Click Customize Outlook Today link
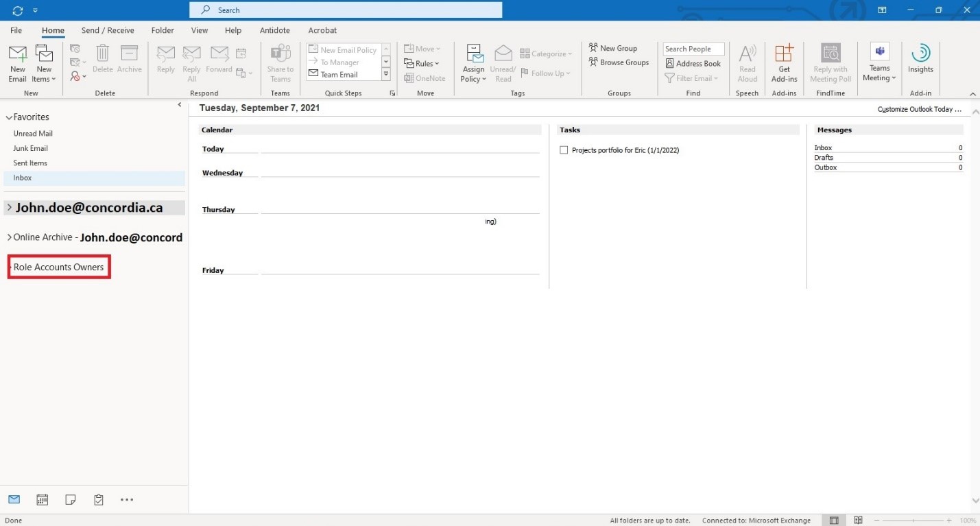 click(919, 109)
